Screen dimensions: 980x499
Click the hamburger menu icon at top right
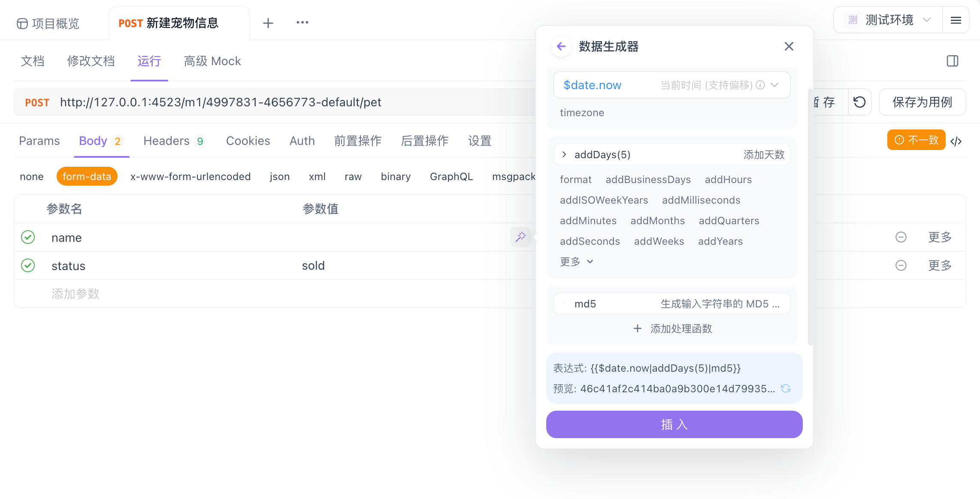coord(956,20)
